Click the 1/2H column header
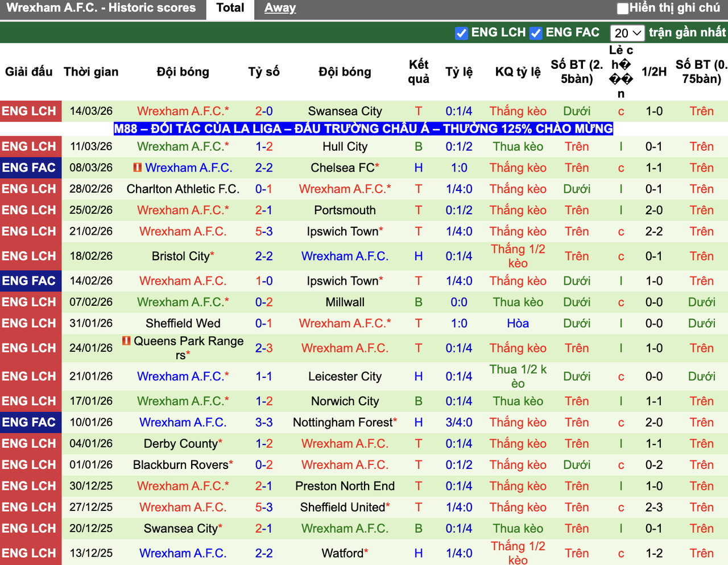This screenshot has width=728, height=565. 654,72
